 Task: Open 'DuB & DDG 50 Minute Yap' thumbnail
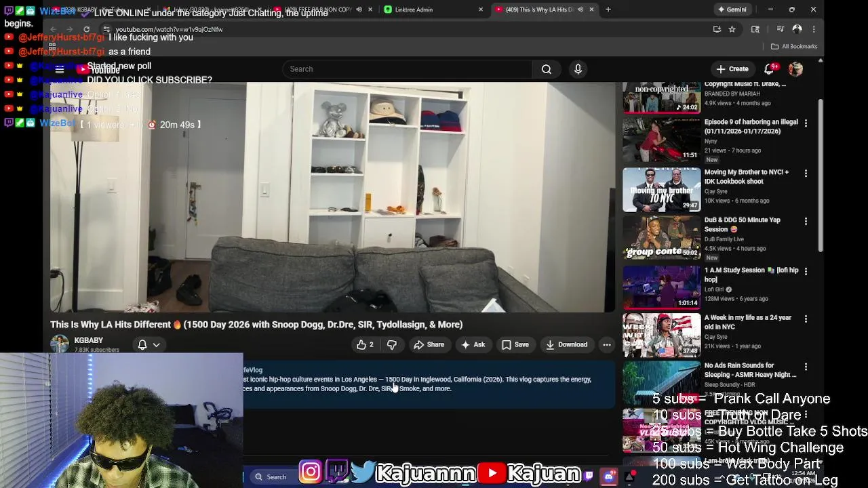tap(661, 239)
